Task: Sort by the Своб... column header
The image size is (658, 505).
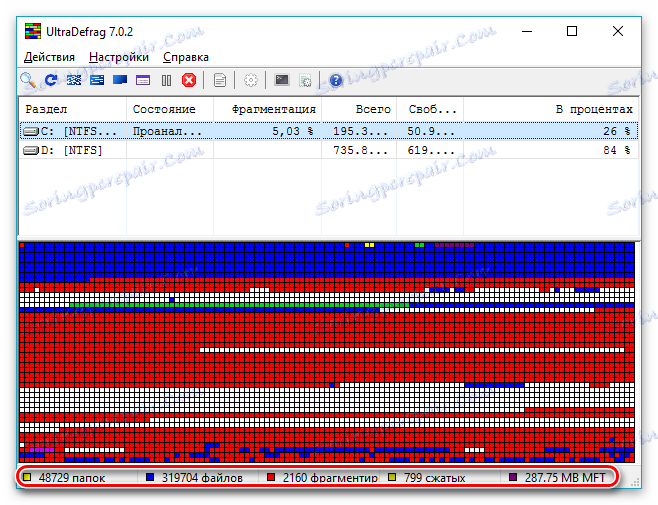Action: 430,109
